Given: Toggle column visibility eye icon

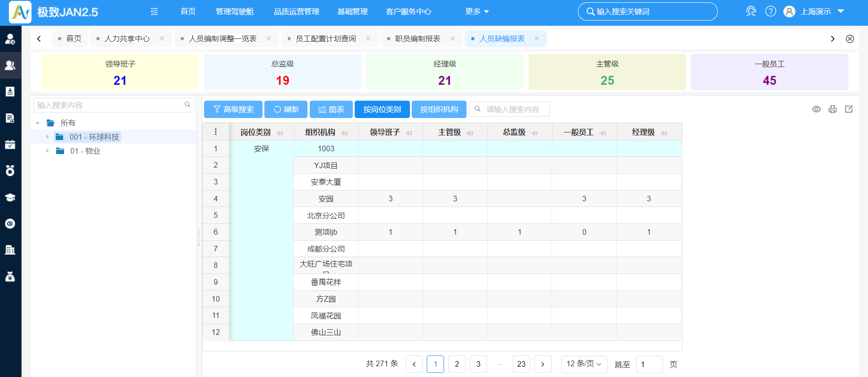Looking at the screenshot, I should click(817, 109).
